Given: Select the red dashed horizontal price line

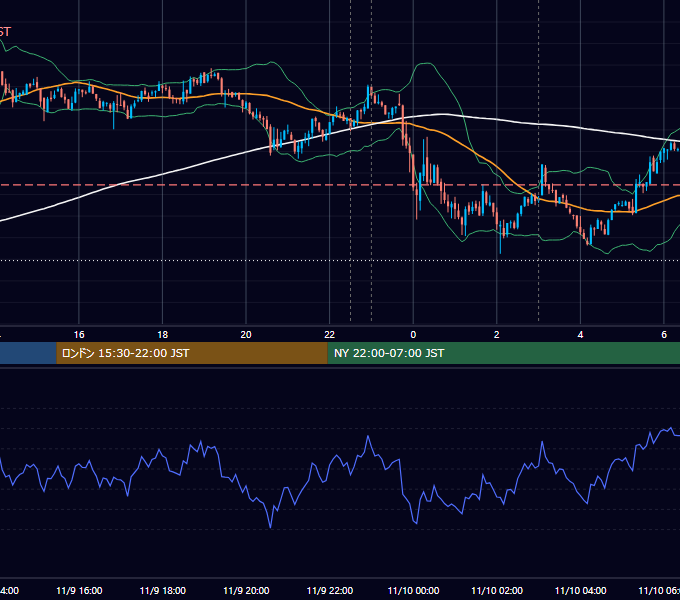Looking at the screenshot, I should pyautogui.click(x=340, y=185).
